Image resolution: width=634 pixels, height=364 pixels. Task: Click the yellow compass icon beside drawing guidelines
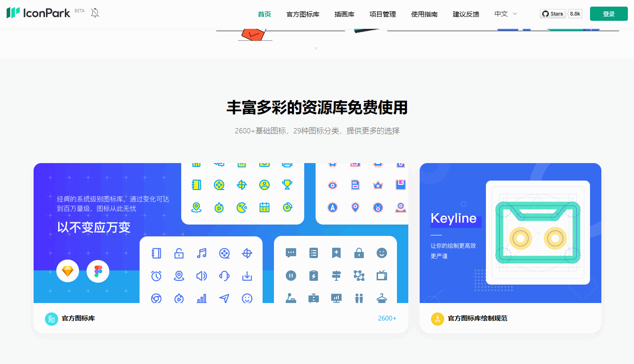pyautogui.click(x=437, y=319)
